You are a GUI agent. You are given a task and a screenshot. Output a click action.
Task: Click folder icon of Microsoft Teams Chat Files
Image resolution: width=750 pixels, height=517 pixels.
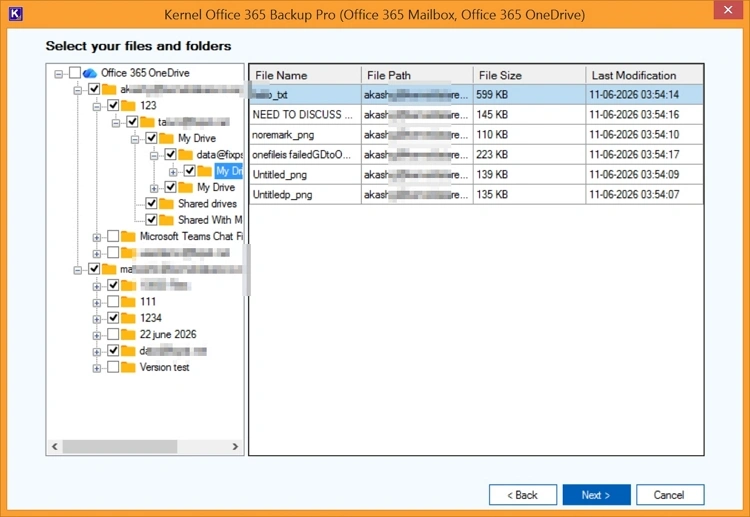[128, 236]
